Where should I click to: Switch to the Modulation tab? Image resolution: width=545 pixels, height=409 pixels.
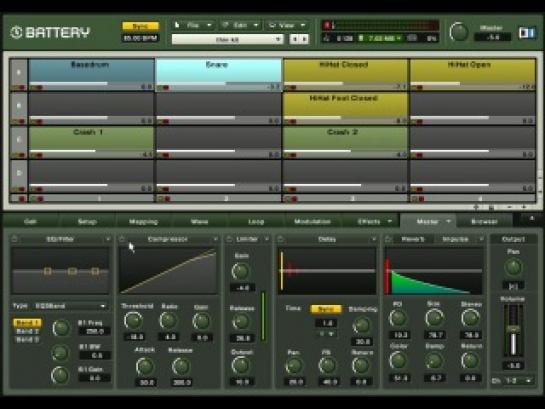tap(312, 221)
